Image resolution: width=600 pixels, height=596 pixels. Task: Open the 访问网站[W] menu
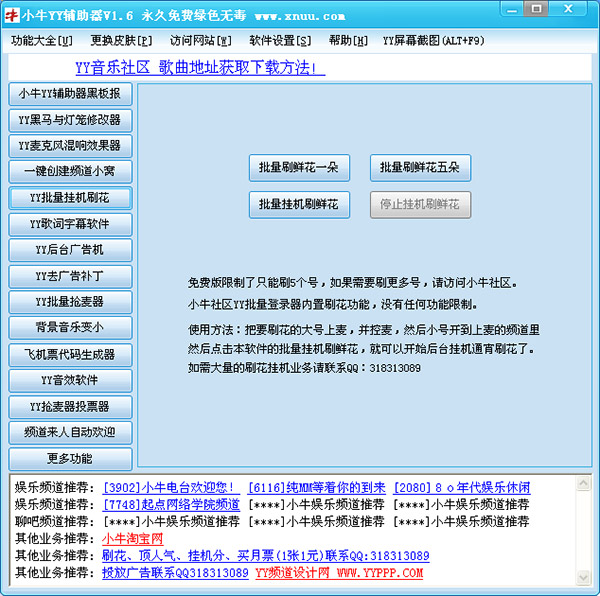pos(201,41)
